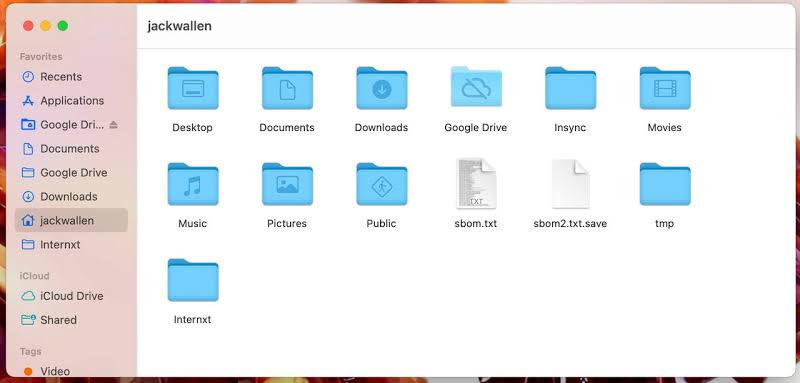This screenshot has height=383, width=800.
Task: Click the tmp folder name label
Action: coord(664,223)
